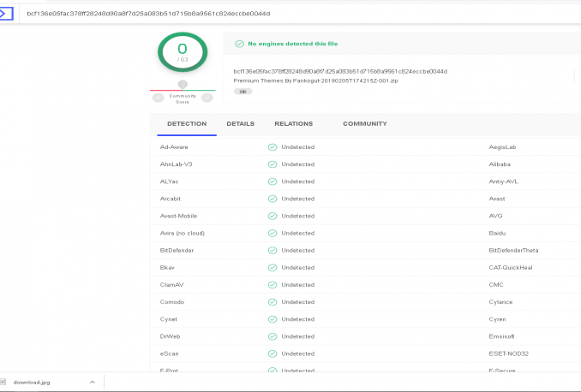Click check icon beside "No engines detected"
Viewport: 581px width, 392px height.
(239, 44)
